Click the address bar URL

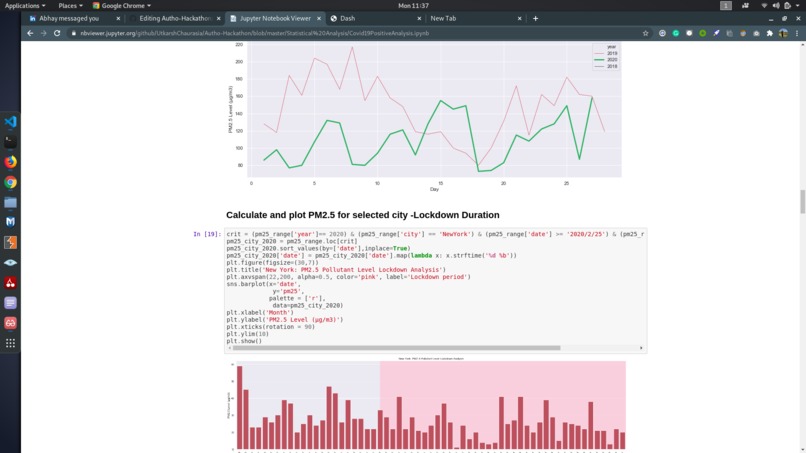click(254, 33)
